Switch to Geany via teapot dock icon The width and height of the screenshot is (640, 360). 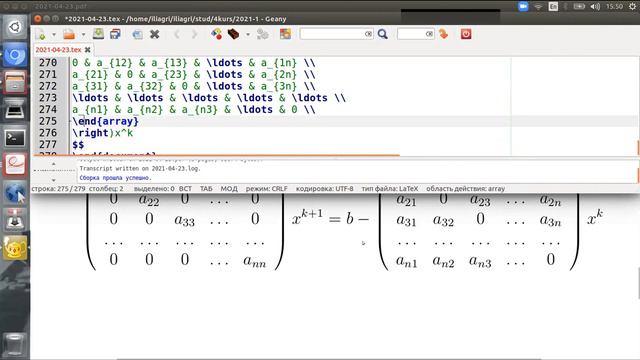coord(15,248)
